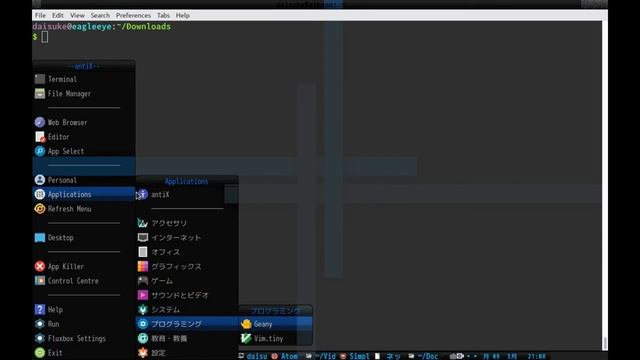
Task: Expand the システム submenu label
Action: pos(165,309)
